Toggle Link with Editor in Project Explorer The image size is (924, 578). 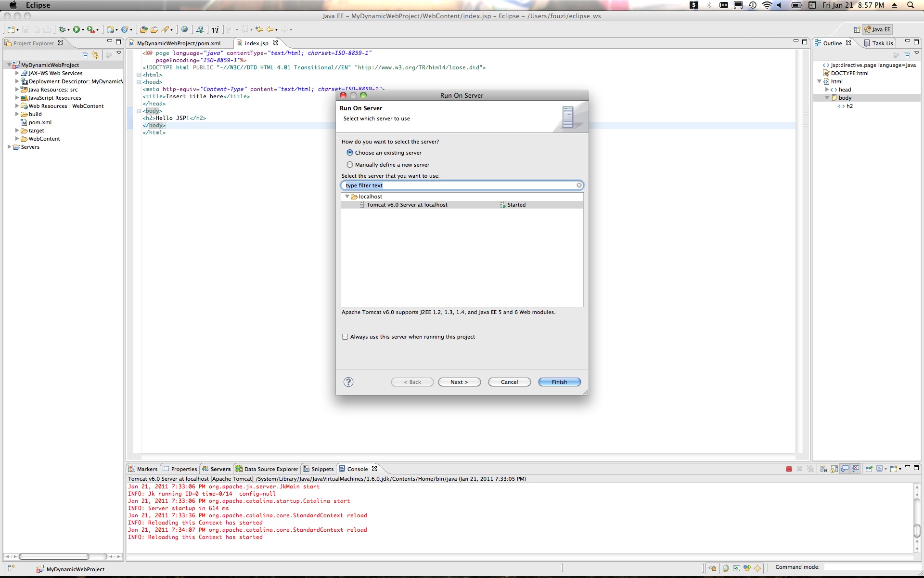95,55
